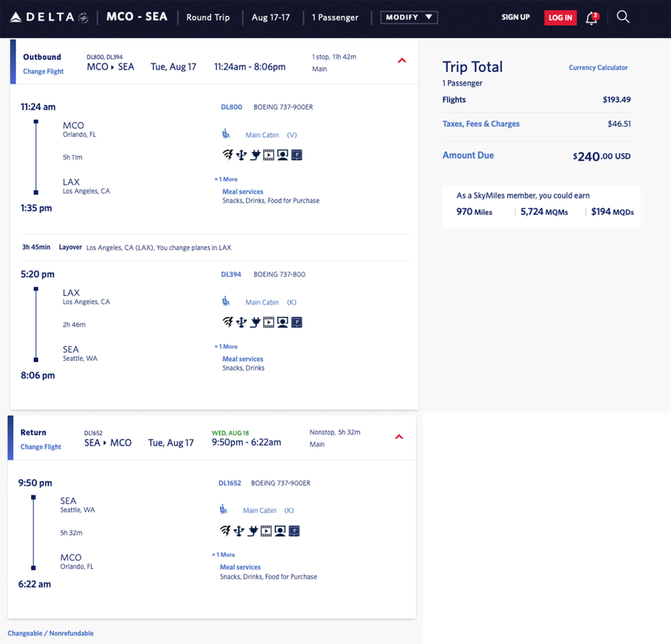Open Main Cabin (V) fare details link
Screen dimensions: 671x644
[262, 135]
